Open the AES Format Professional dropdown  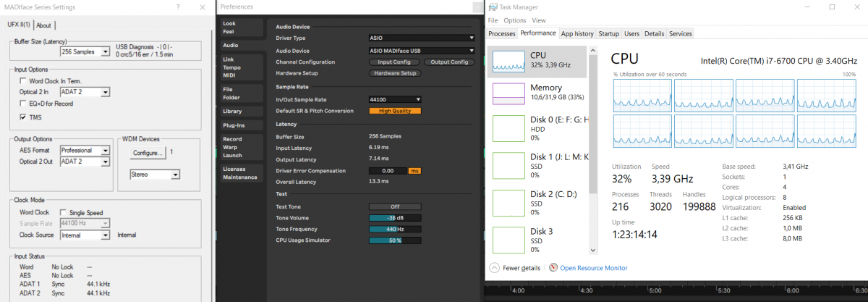coord(85,150)
